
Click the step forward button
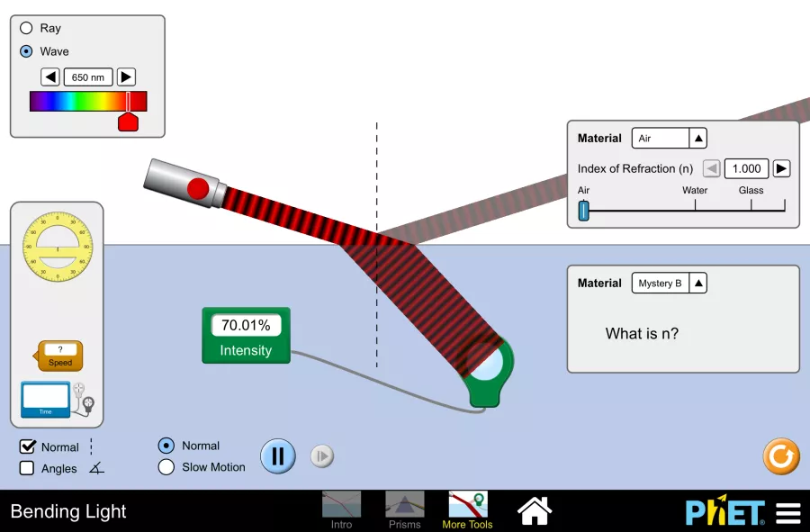pyautogui.click(x=322, y=456)
